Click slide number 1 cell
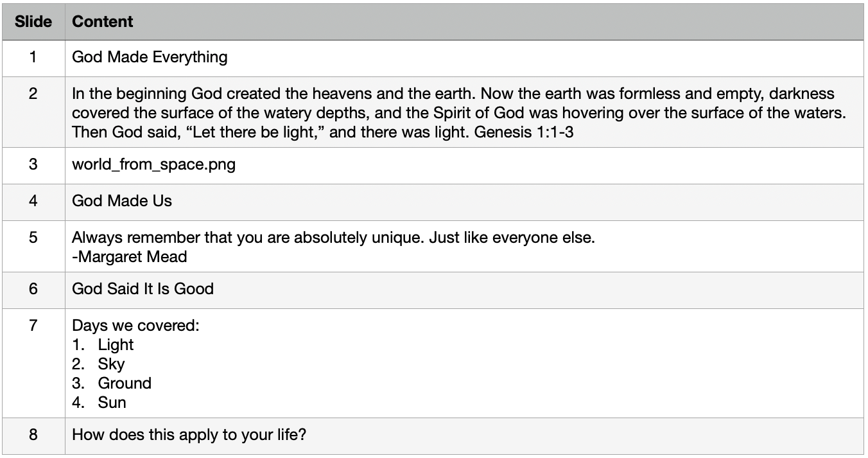 [33, 58]
